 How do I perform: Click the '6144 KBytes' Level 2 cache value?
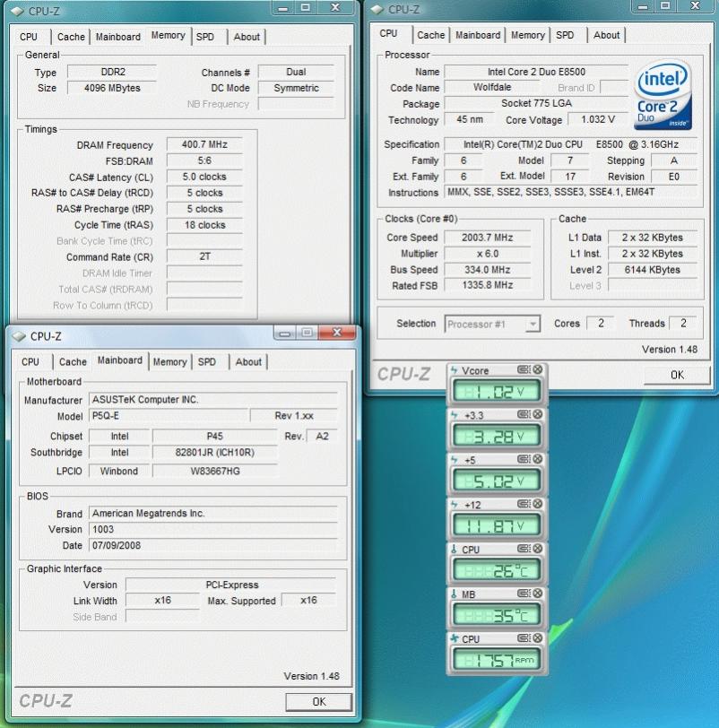652,270
